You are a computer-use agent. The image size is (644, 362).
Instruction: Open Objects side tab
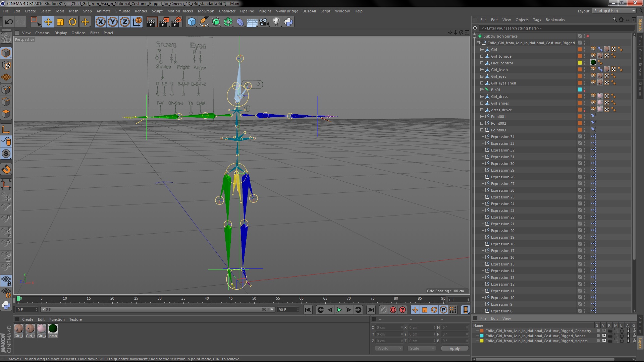(x=640, y=24)
